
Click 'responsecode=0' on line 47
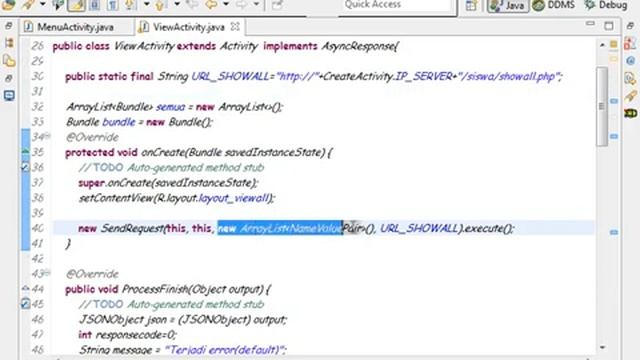[134, 335]
